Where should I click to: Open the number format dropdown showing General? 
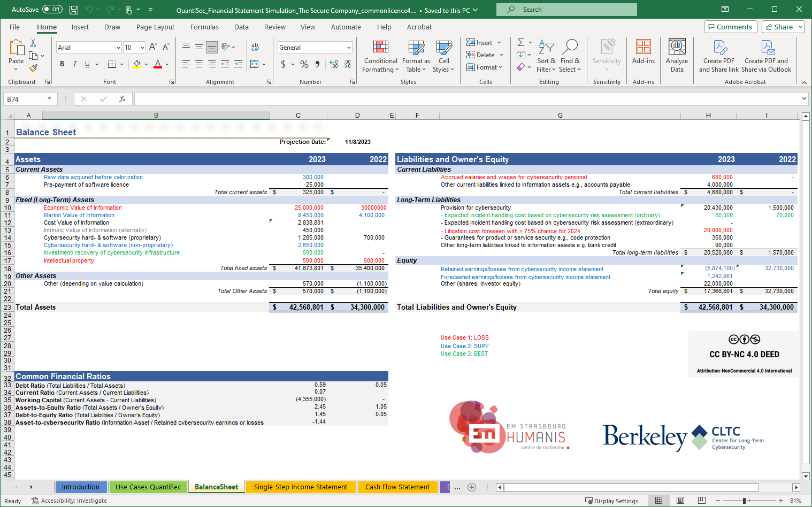pyautogui.click(x=349, y=48)
